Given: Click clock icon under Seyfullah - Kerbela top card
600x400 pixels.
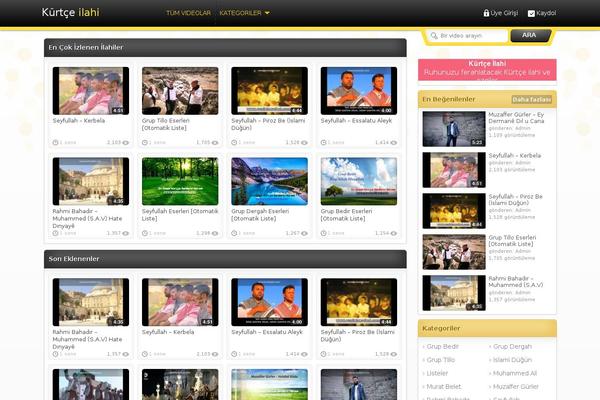Looking at the screenshot, I should [55, 142].
